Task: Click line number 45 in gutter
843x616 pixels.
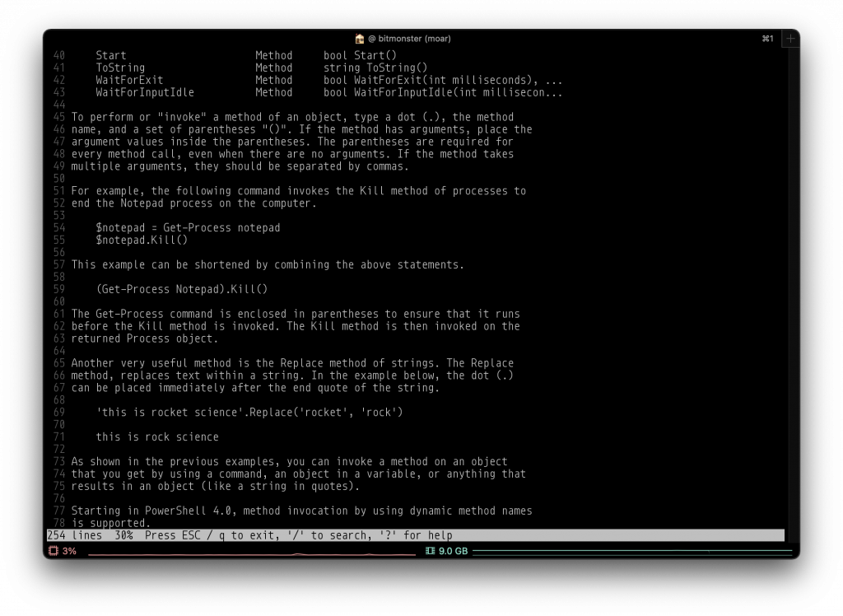Action: (59, 117)
